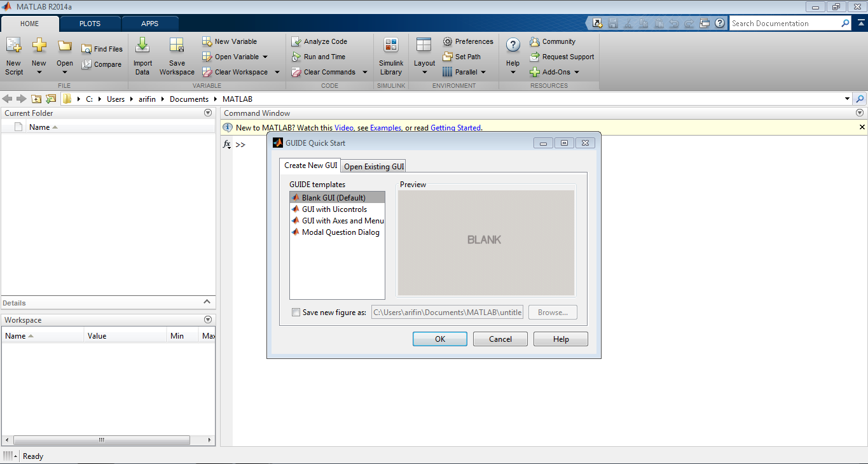Click Set Path in Environment group
Screen dimensions: 868x464
coord(462,57)
